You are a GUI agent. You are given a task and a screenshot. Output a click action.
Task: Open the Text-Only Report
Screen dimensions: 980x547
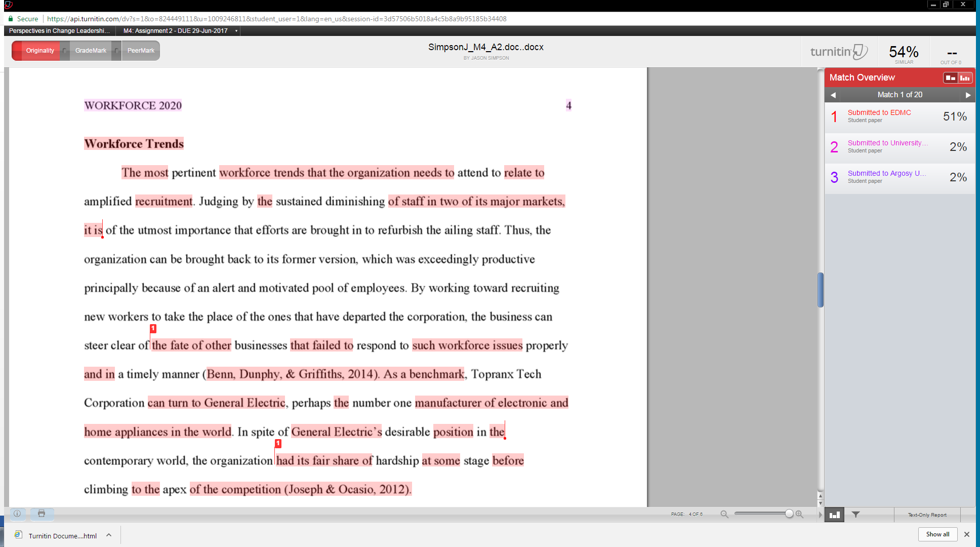click(x=927, y=514)
